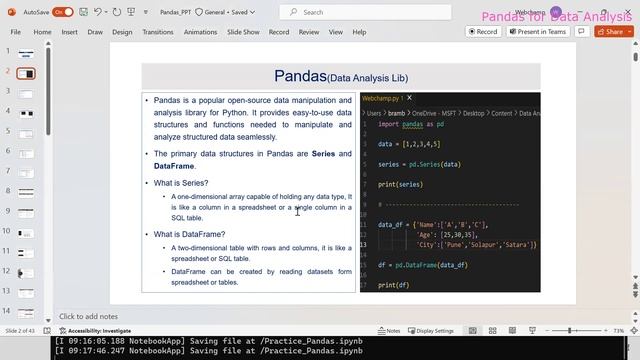Select slide 13 thumbnail
Image resolution: width=640 pixels, height=360 pixels.
26,293
